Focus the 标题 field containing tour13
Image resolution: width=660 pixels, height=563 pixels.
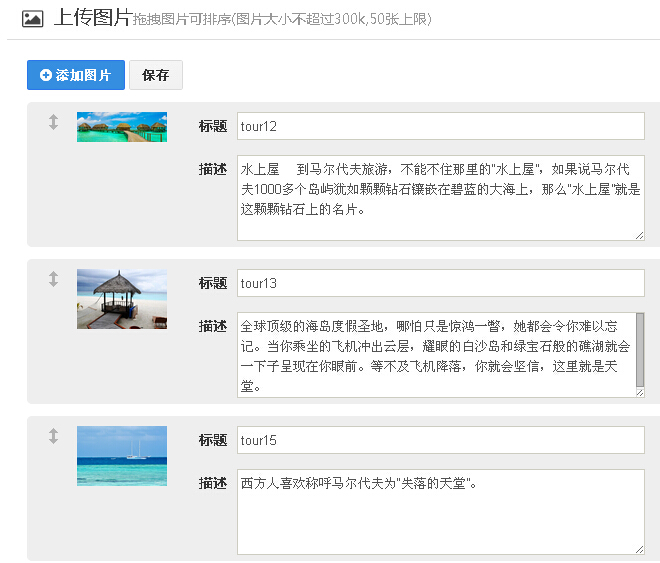(x=440, y=283)
